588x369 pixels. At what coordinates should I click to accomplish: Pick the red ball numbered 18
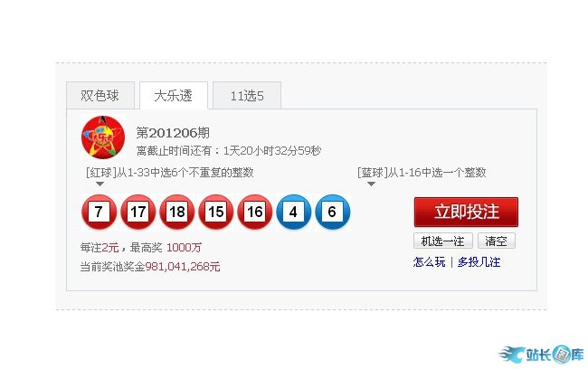[x=177, y=212]
